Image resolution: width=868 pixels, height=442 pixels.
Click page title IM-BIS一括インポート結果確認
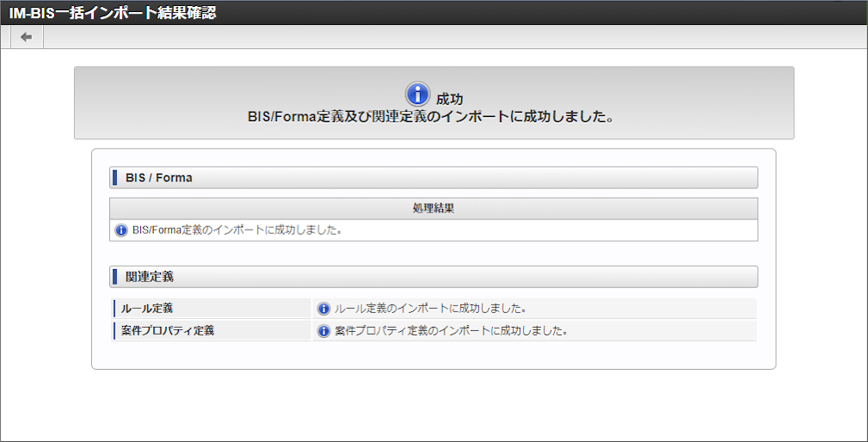click(113, 13)
